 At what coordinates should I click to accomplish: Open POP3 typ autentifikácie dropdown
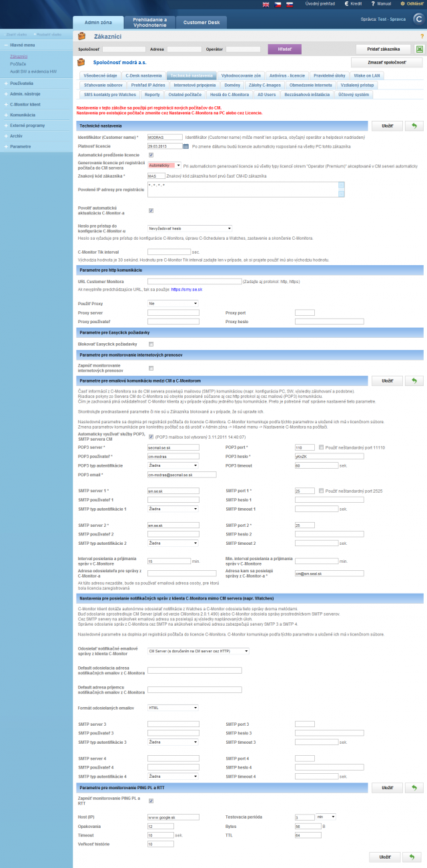pos(173,465)
